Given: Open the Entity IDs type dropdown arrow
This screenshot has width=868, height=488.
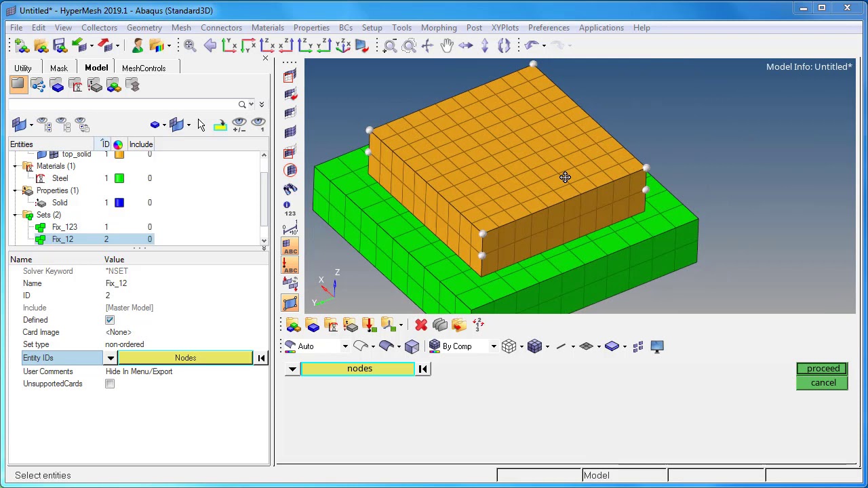Looking at the screenshot, I should (x=111, y=358).
